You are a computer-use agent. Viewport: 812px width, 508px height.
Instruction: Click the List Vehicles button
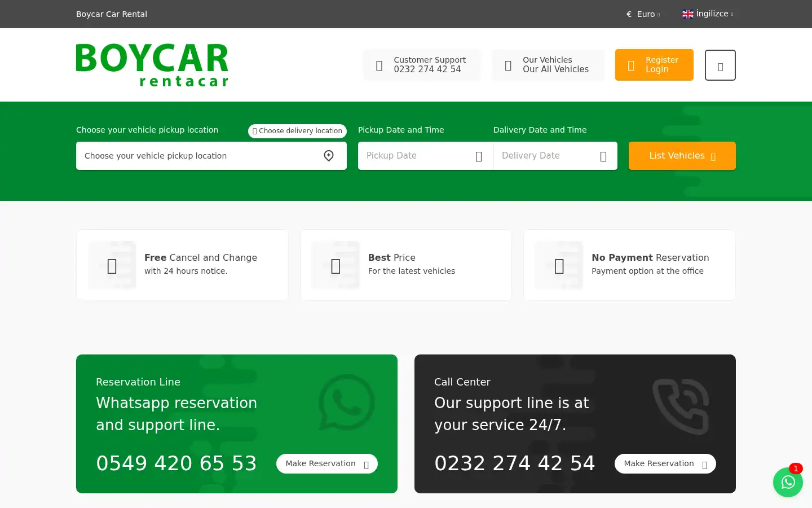pyautogui.click(x=682, y=156)
